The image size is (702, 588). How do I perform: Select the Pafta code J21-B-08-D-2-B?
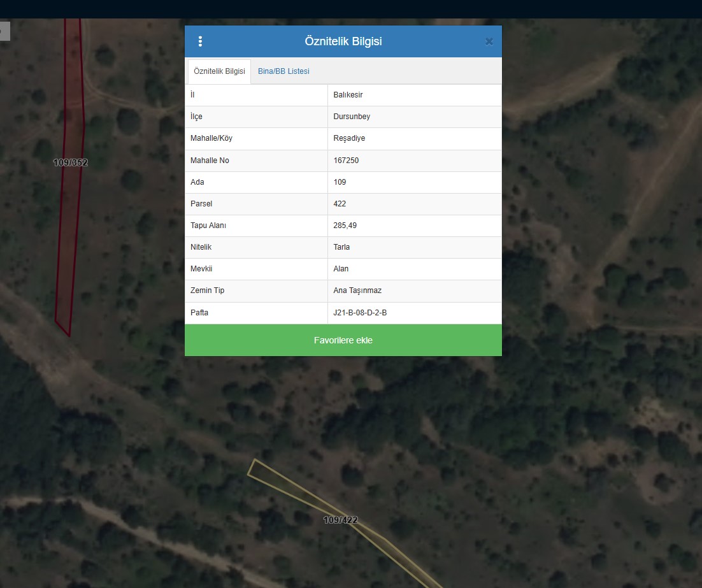[360, 313]
